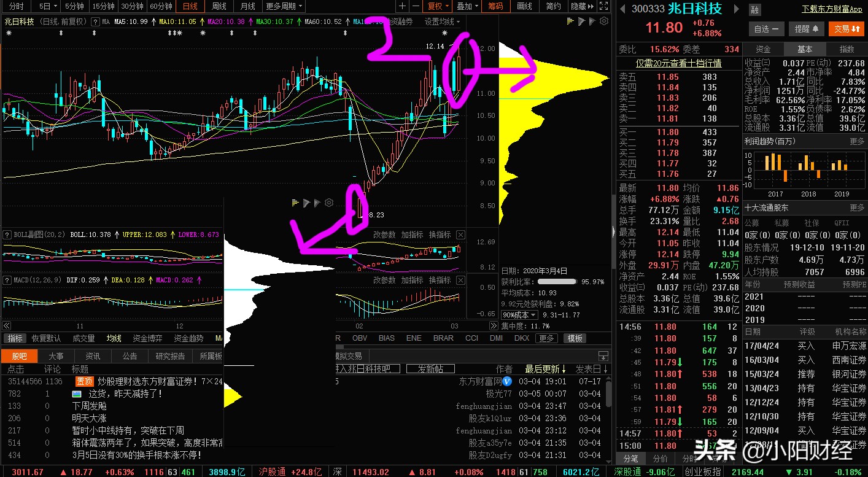The image size is (868, 477).
Task: Toggle the 画线 drawing tools
Action: pyautogui.click(x=524, y=6)
